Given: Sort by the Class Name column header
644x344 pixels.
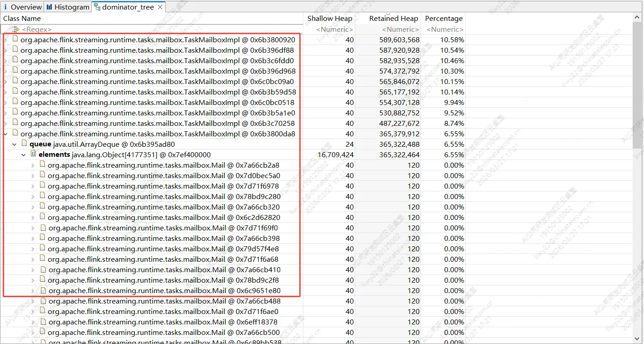Looking at the screenshot, I should click(x=152, y=18).
